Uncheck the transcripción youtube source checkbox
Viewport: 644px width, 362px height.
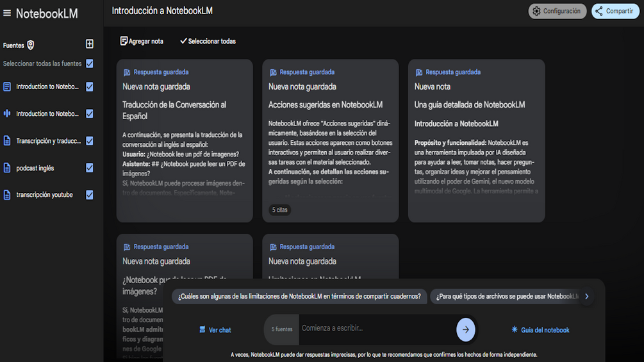click(90, 195)
